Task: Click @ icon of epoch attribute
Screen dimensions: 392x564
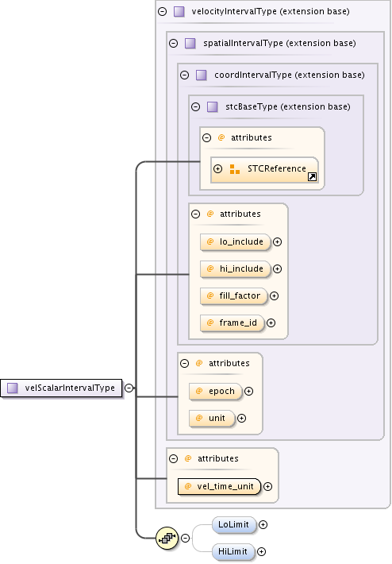Action: 199,391
